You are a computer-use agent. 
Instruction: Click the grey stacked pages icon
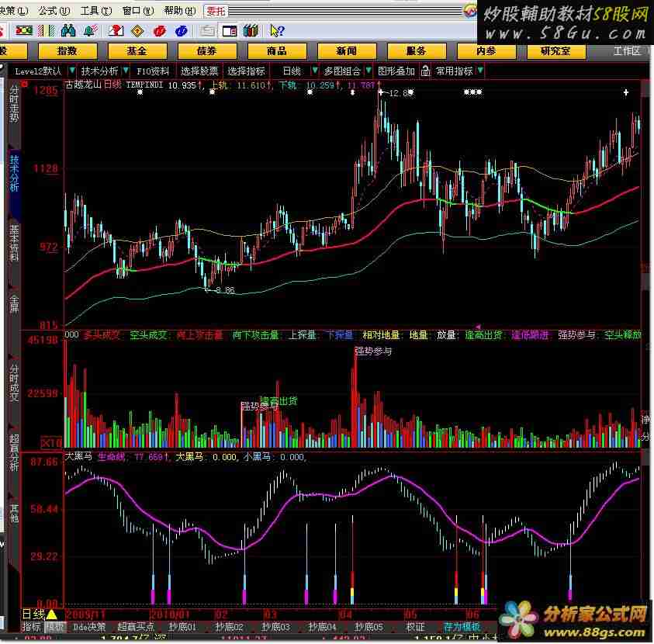[x=207, y=31]
